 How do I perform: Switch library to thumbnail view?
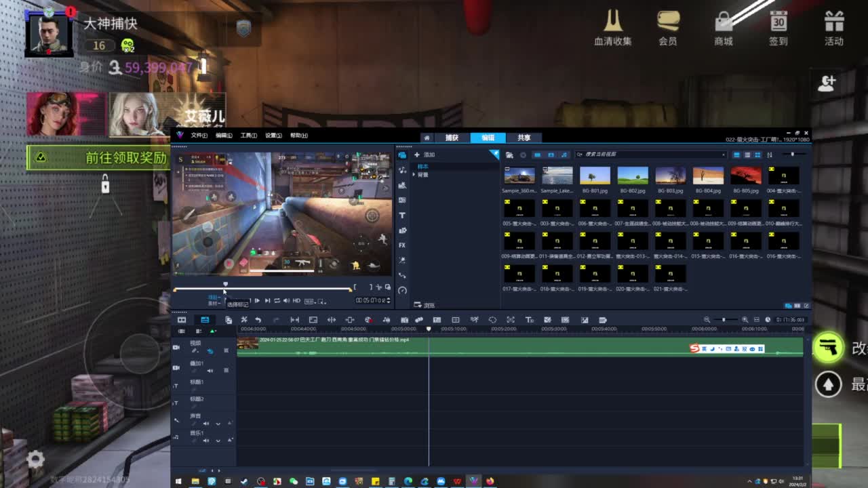757,155
